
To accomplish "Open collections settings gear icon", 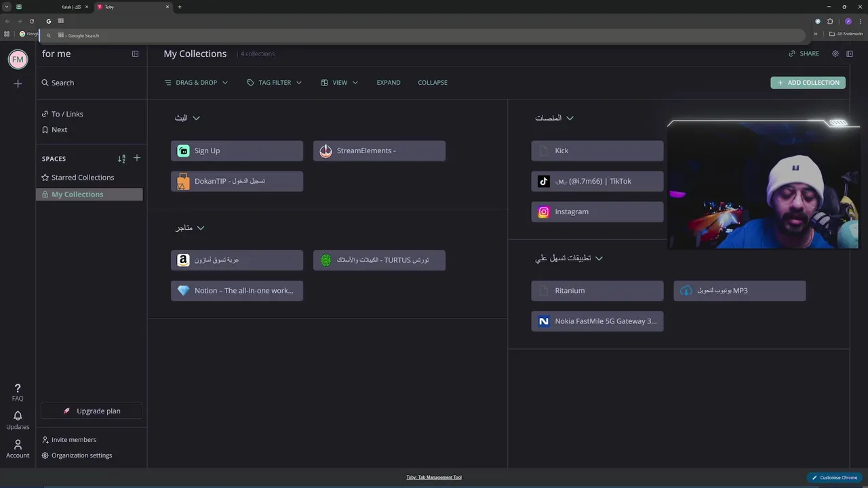I will click(x=835, y=54).
